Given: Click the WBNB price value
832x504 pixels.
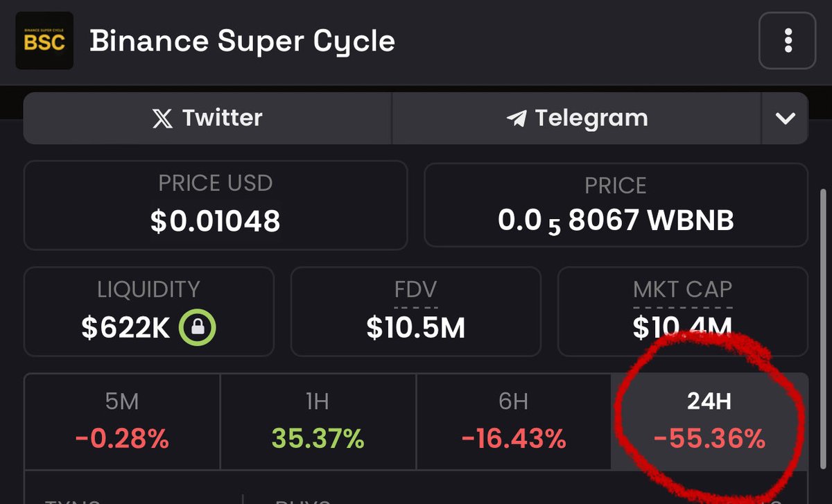Looking at the screenshot, I should point(616,220).
